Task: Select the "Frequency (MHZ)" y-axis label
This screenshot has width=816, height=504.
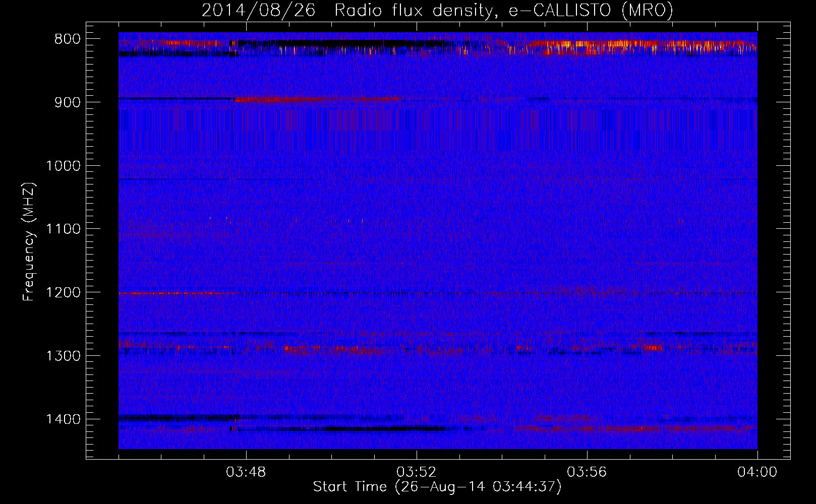Action: [x=29, y=242]
